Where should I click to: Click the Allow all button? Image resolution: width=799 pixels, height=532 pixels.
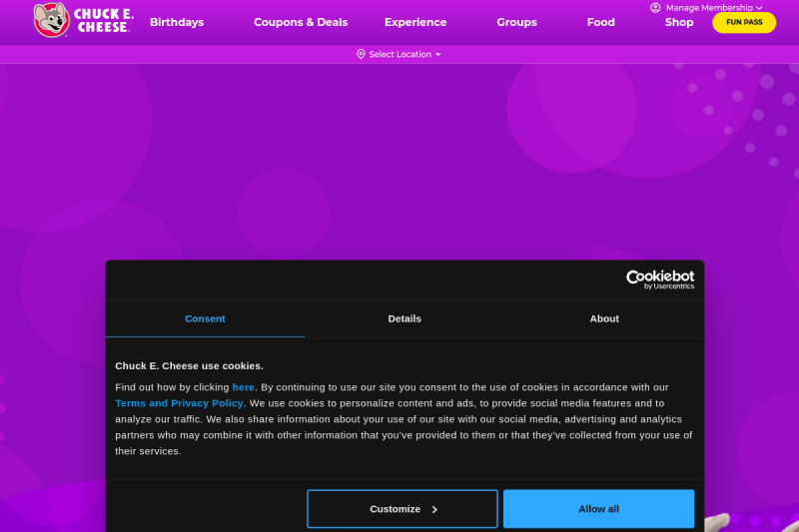coord(598,509)
